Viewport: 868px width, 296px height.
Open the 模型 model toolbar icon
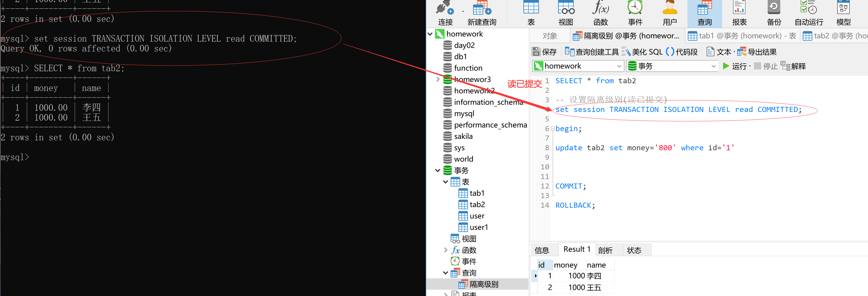pos(844,13)
